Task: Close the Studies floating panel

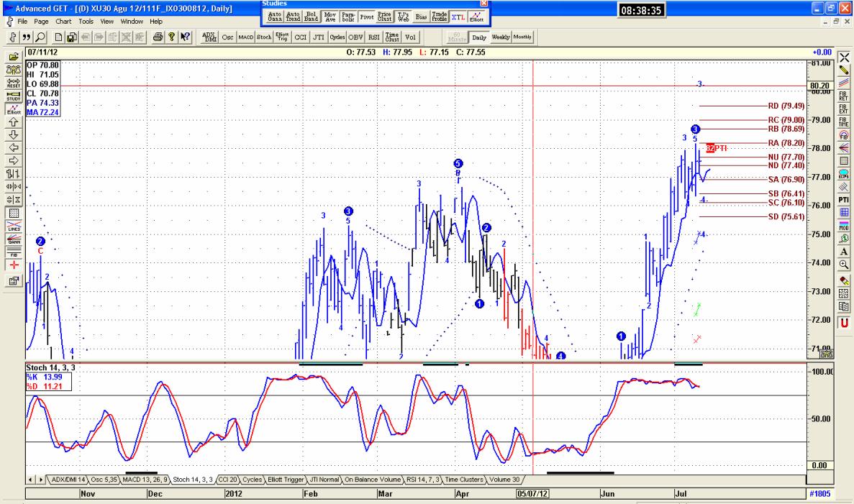Action: pyautogui.click(x=483, y=4)
